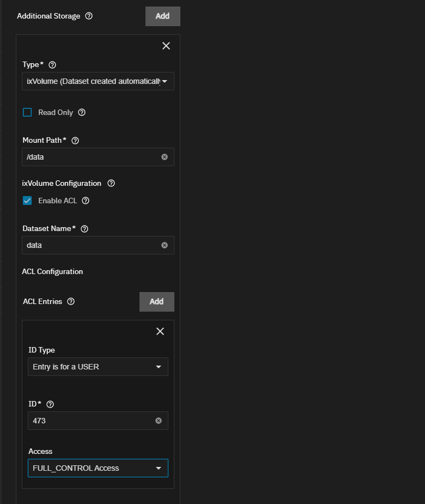425x504 pixels.
Task: Enable the Read Only checkbox
Action: pos(27,112)
